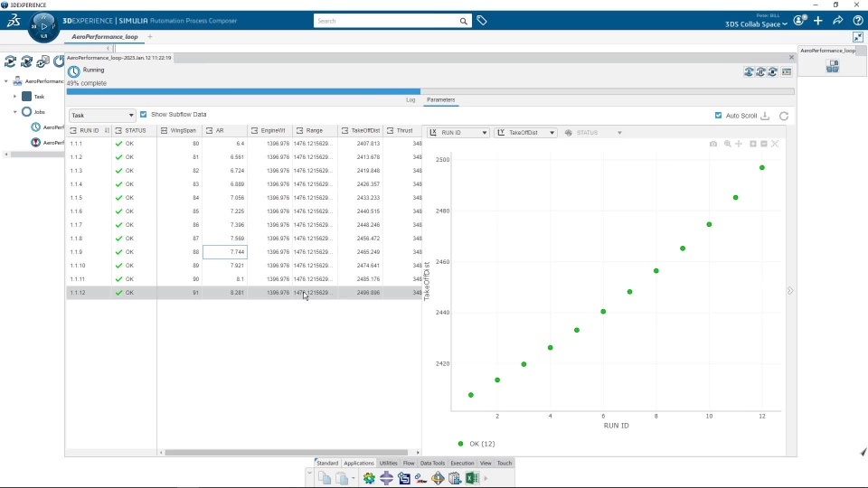Open the 3DEXPERIENCE compass
The image size is (868, 488).
43,26
